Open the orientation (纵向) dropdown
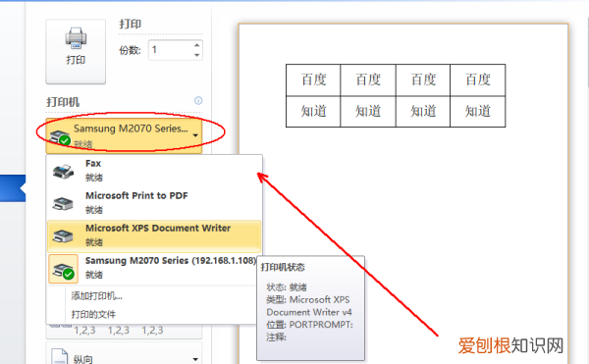This screenshot has height=364, width=589. (x=124, y=353)
